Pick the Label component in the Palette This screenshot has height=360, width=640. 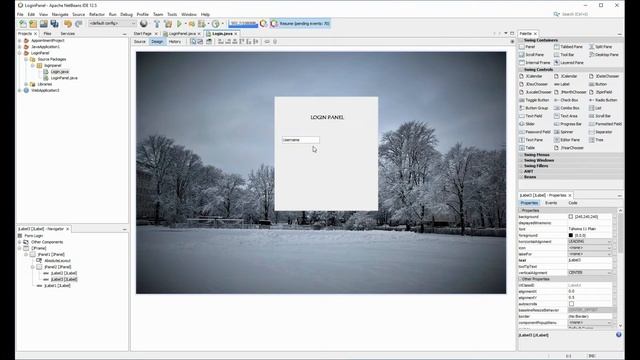[x=562, y=84]
